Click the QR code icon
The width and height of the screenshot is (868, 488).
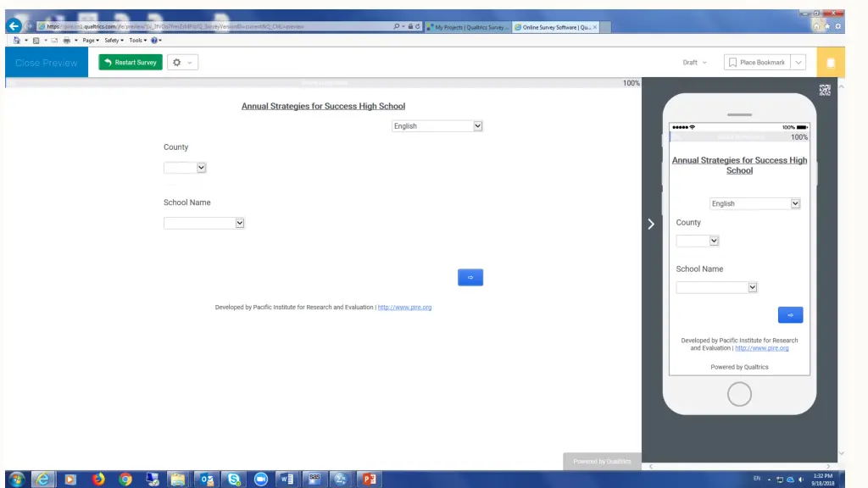pyautogui.click(x=825, y=90)
